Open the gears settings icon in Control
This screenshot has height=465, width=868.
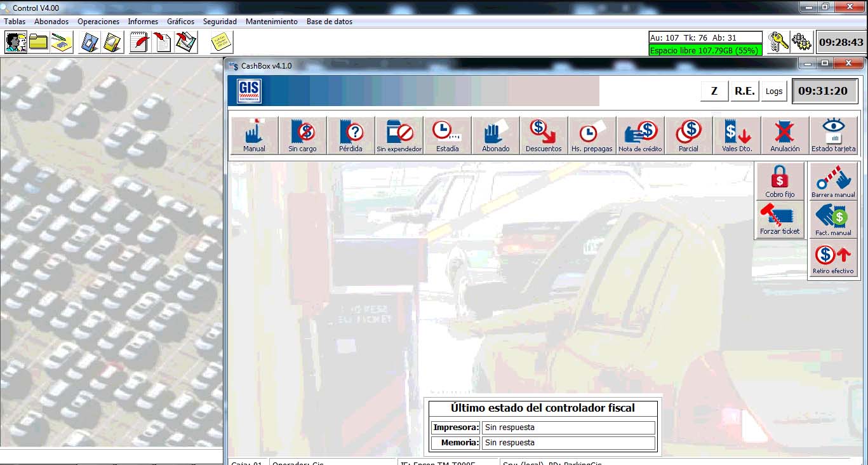pyautogui.click(x=801, y=43)
